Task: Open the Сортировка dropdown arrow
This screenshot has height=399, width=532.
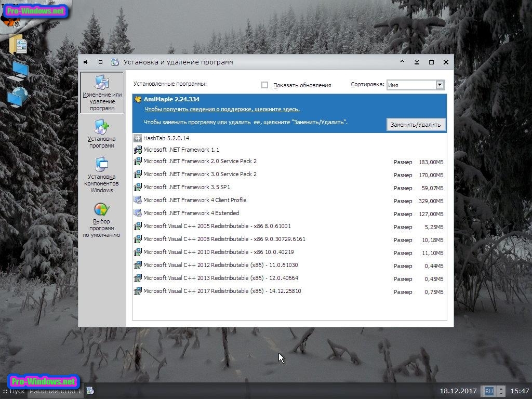Action: [x=440, y=85]
